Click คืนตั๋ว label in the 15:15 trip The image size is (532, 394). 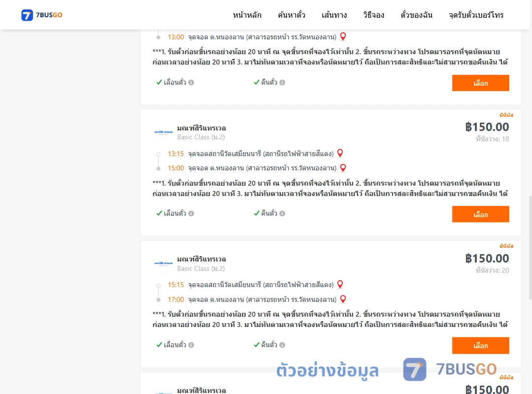(269, 345)
